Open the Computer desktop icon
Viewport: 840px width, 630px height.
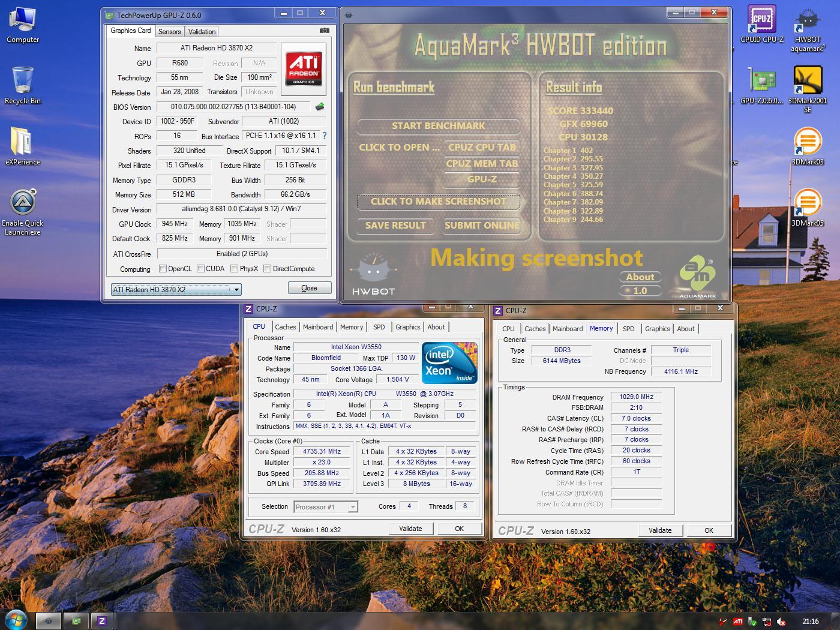point(23,25)
